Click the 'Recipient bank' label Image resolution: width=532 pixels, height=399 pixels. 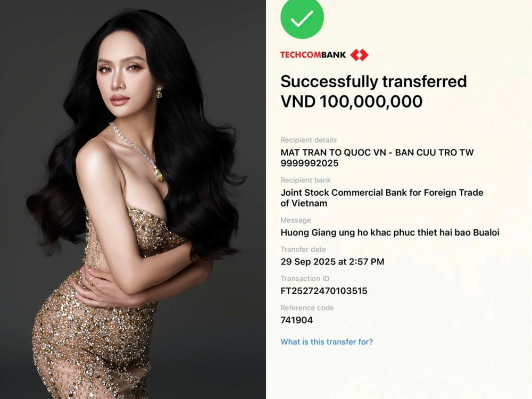click(305, 180)
